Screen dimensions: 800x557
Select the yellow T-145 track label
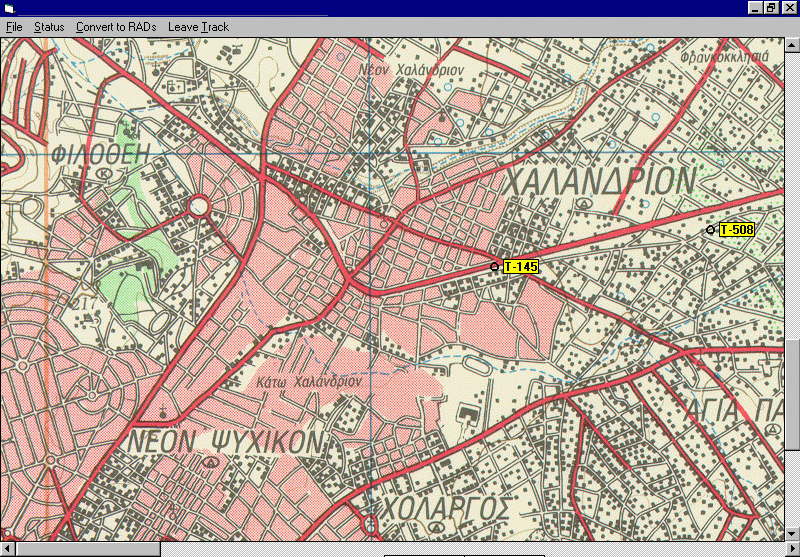click(x=521, y=267)
